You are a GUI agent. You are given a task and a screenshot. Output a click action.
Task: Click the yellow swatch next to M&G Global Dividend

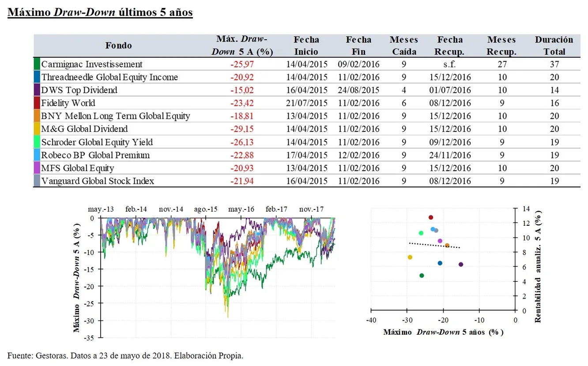pyautogui.click(x=37, y=129)
